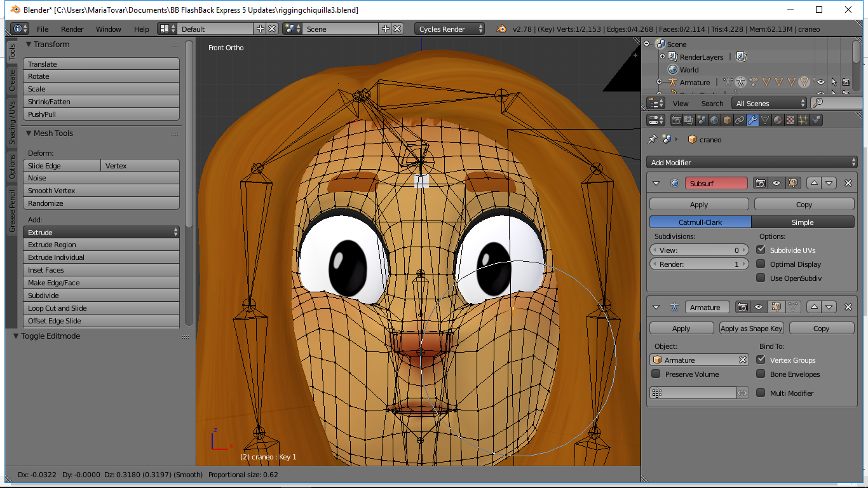Delete the current Scene with X
This screenshot has height=488, width=868.
[397, 29]
